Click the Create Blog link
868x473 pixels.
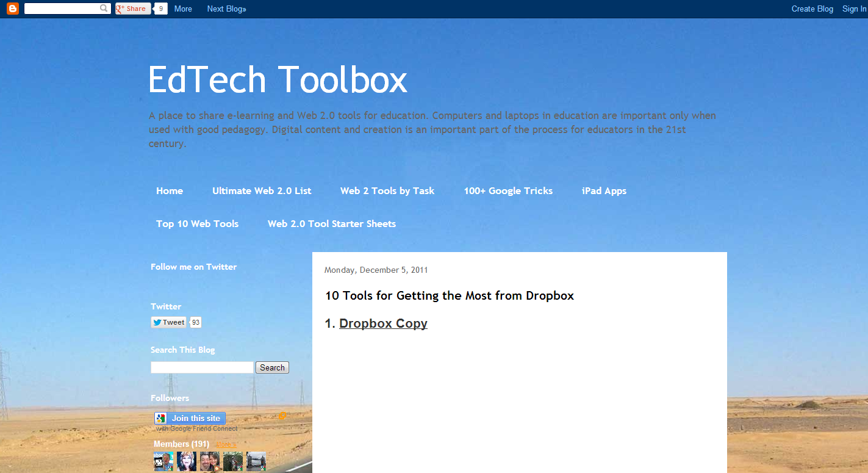(x=812, y=9)
